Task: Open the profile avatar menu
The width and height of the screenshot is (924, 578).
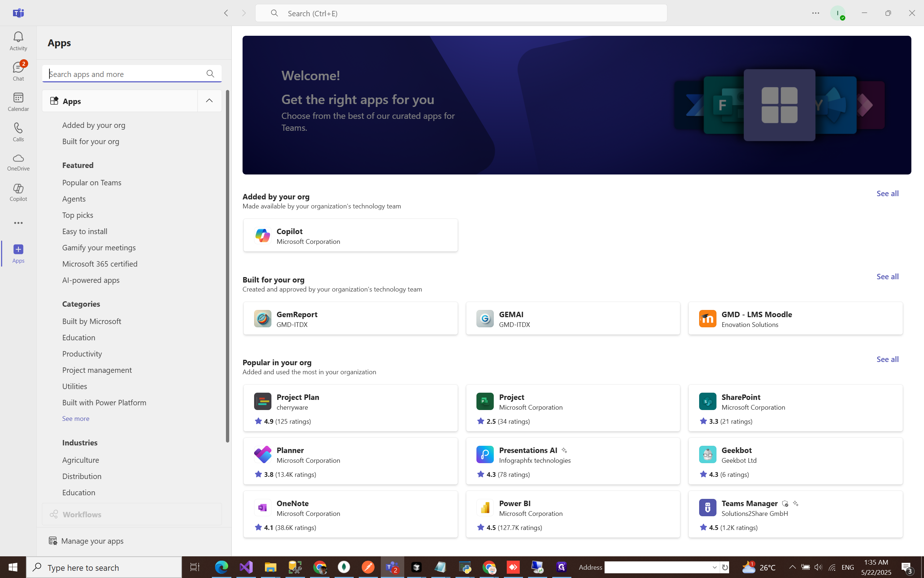Action: pyautogui.click(x=838, y=13)
